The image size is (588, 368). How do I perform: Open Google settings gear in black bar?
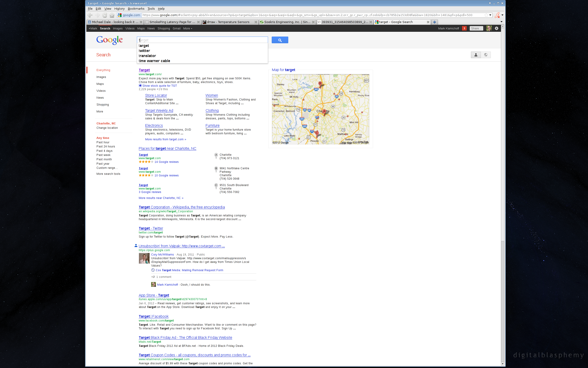point(497,29)
